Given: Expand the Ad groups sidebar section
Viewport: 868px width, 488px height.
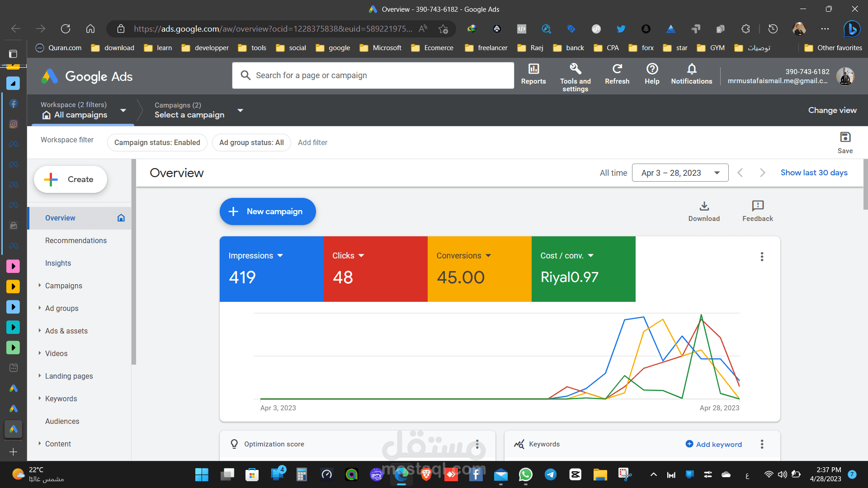Looking at the screenshot, I should pyautogui.click(x=40, y=308).
